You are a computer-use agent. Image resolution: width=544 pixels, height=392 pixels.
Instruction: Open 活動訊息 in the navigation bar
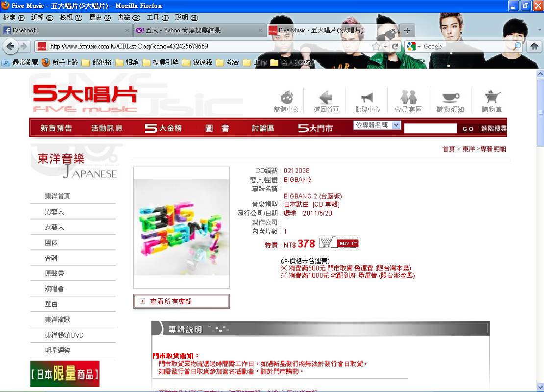click(x=107, y=128)
